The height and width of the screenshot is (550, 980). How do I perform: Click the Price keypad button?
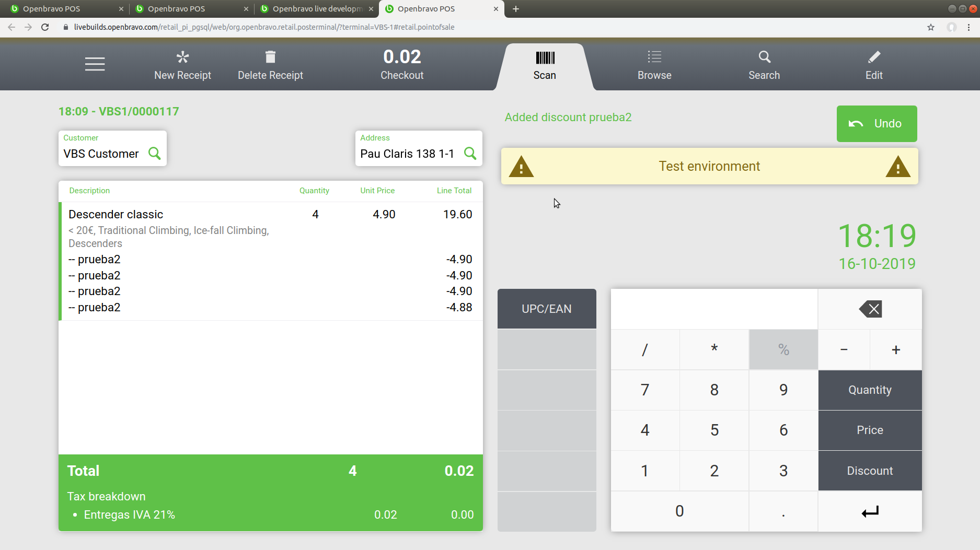point(870,430)
